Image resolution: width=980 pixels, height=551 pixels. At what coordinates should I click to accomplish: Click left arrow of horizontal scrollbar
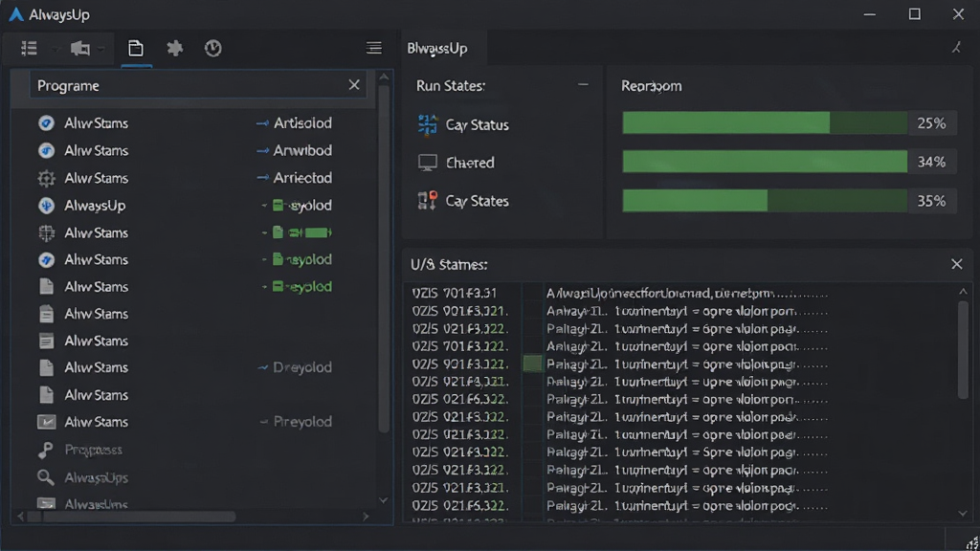(x=21, y=517)
